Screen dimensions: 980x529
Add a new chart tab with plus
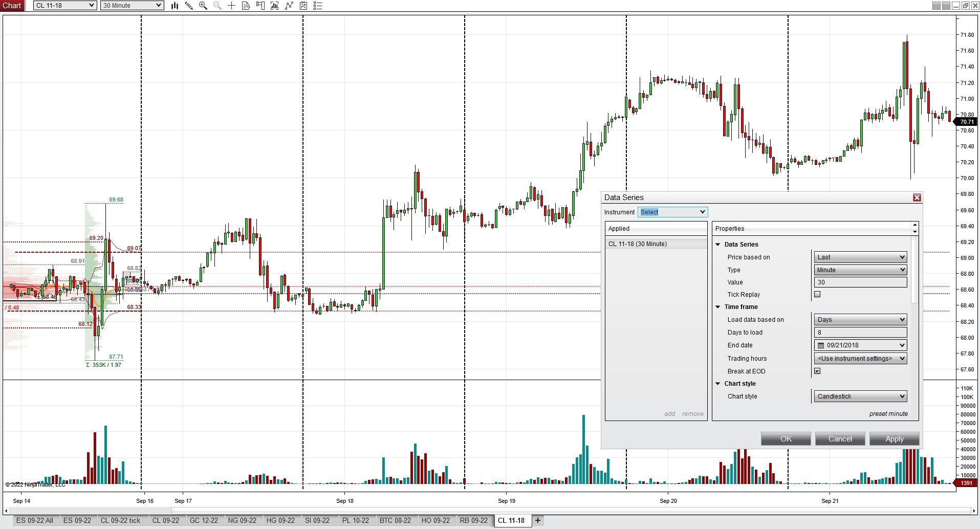coord(538,520)
